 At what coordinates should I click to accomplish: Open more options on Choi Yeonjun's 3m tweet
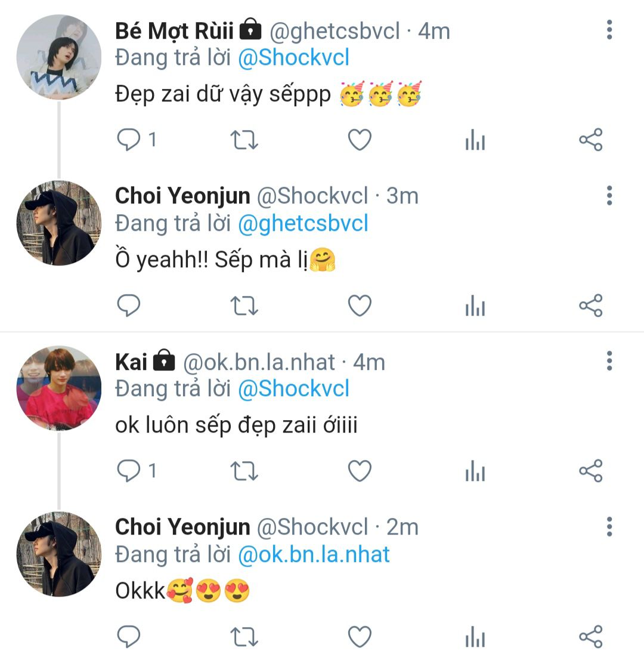[609, 195]
